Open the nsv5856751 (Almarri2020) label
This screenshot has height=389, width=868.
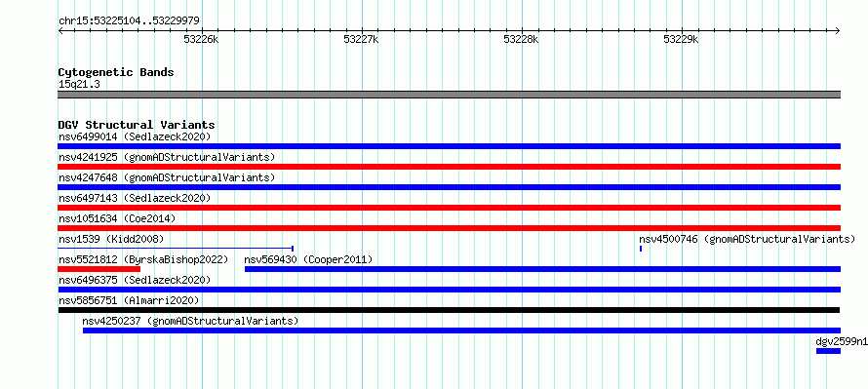(x=129, y=300)
